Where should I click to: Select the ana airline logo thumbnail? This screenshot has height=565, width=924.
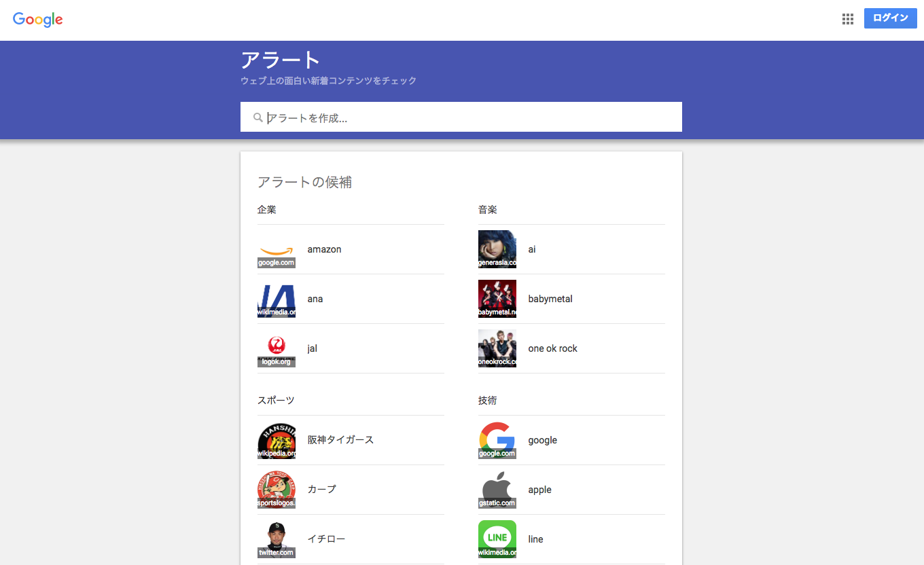pos(277,299)
